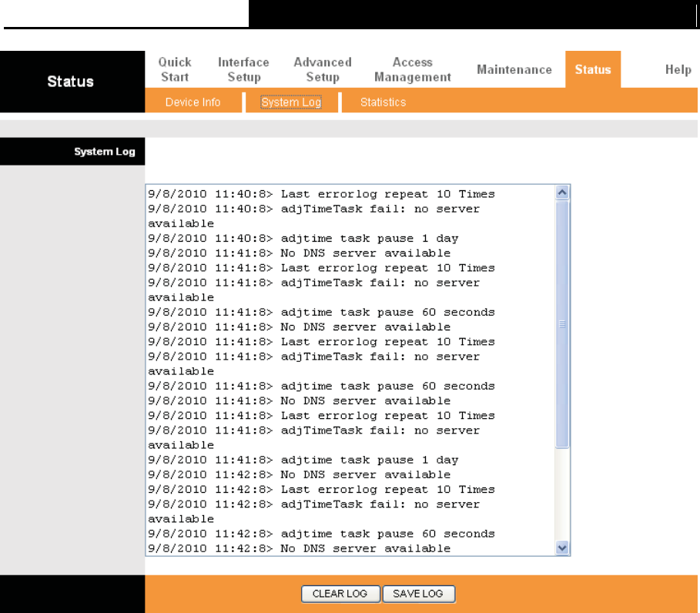Click the log scrollbar up arrow

(562, 193)
